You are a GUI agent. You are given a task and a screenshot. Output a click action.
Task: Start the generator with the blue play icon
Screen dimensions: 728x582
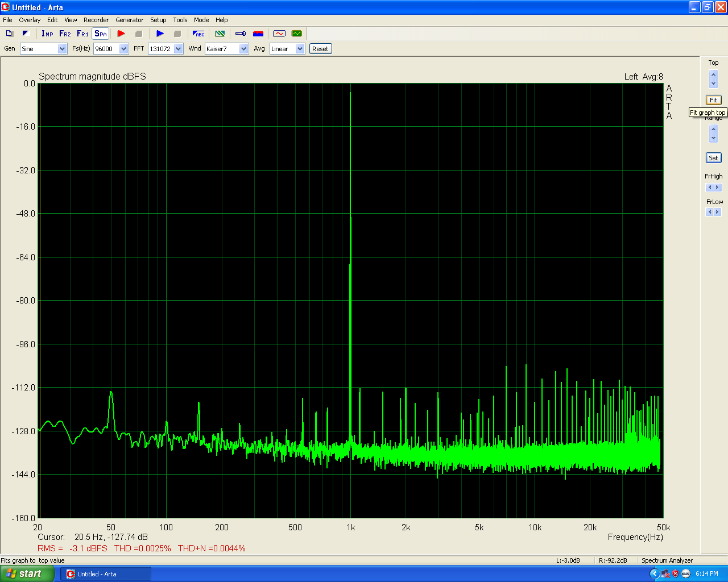click(x=160, y=34)
